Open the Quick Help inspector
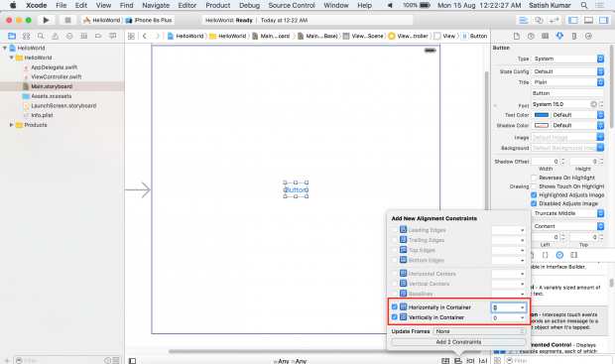 click(x=531, y=36)
